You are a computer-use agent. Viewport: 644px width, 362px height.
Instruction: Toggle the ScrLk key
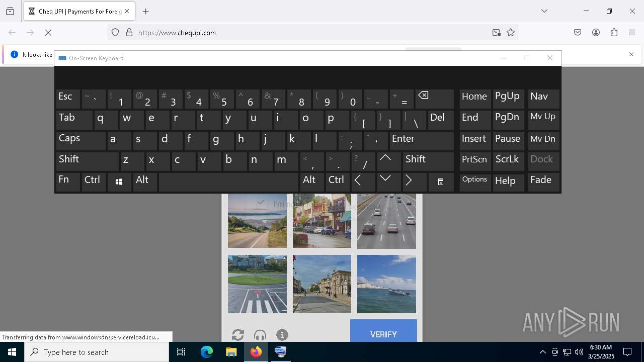point(508,161)
